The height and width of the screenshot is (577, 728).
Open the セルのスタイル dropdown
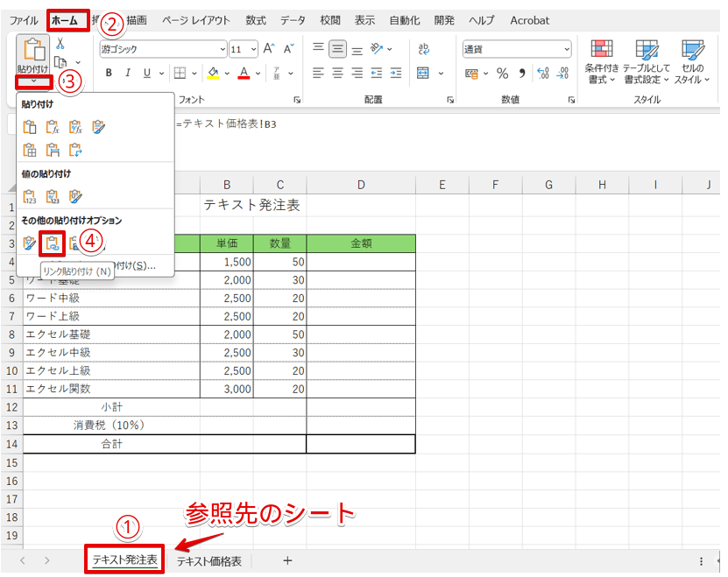pyautogui.click(x=692, y=62)
